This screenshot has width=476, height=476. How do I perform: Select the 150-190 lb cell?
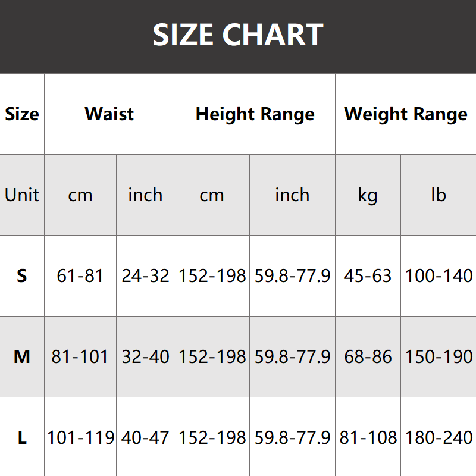[x=439, y=357]
